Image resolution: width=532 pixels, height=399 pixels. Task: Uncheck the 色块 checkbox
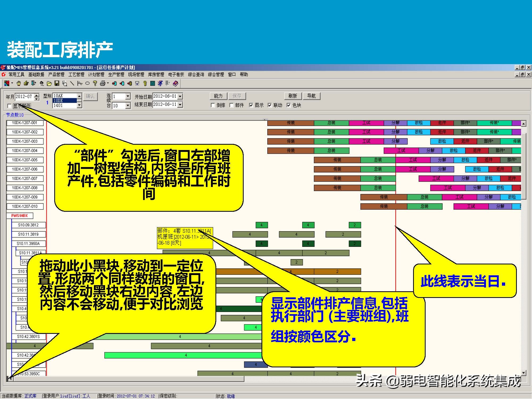[x=288, y=105]
